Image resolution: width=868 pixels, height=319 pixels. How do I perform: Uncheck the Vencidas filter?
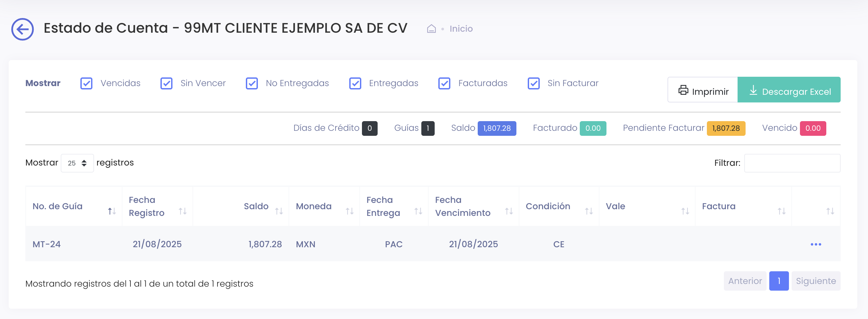[86, 83]
